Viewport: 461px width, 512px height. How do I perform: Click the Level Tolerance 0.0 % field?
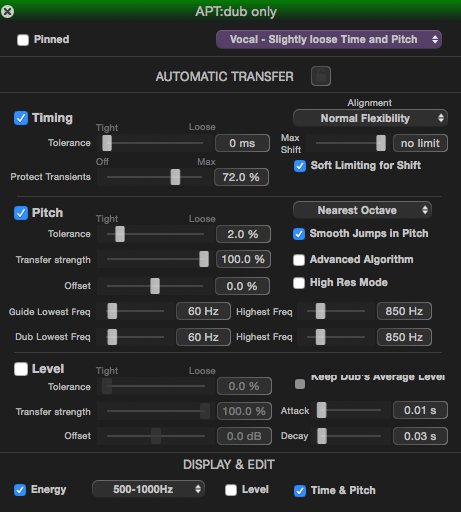coord(244,386)
